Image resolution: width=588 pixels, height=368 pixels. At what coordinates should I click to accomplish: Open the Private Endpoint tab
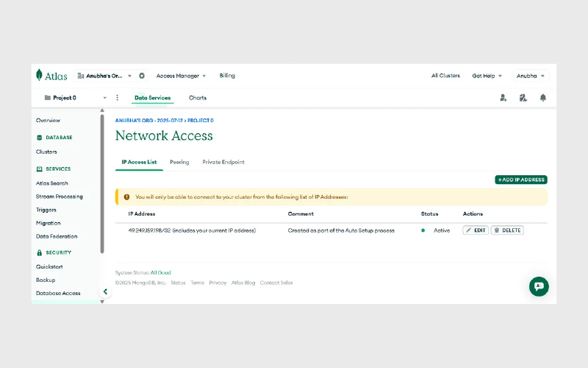click(x=223, y=162)
